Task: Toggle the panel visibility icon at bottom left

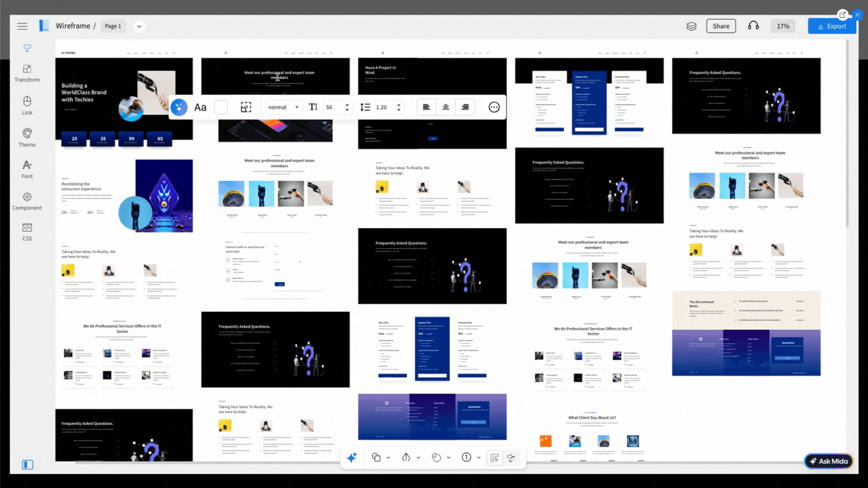Action: click(27, 464)
